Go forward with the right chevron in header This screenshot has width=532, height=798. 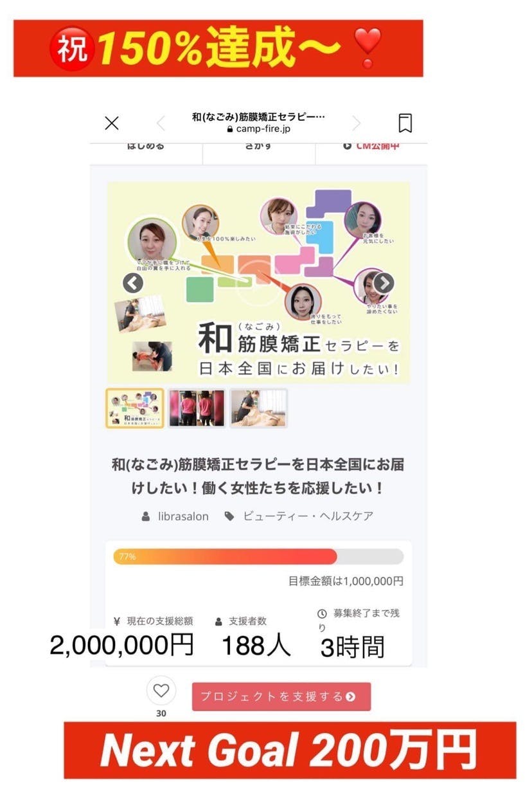356,123
